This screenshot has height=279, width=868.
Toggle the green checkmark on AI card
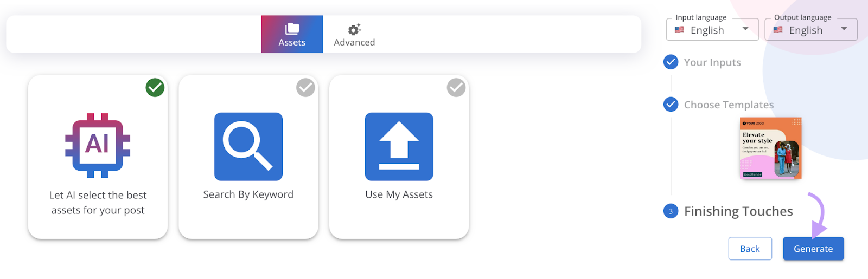click(x=155, y=87)
